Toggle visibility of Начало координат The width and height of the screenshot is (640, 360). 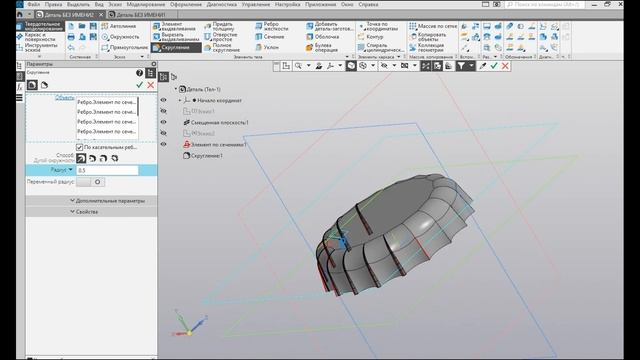coord(163,100)
